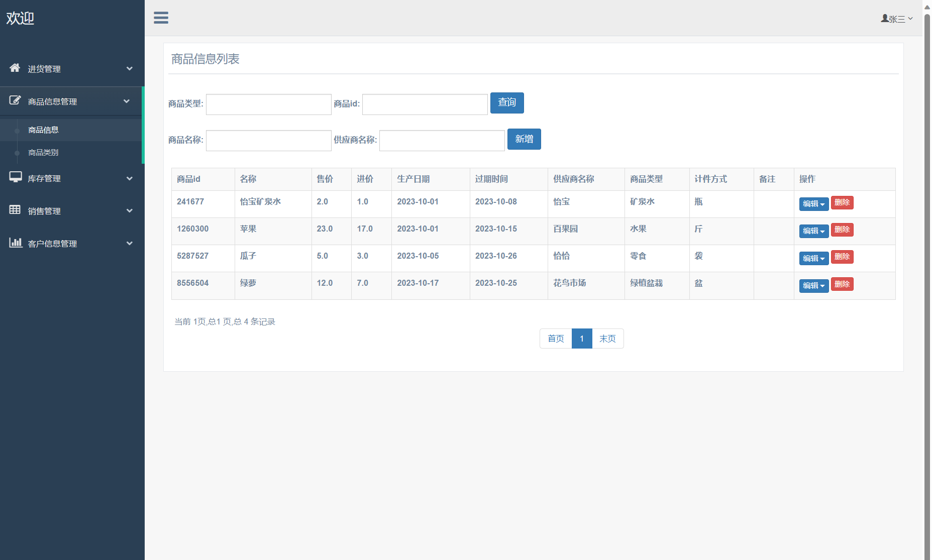
Task: Go to 末页 in pagination
Action: pyautogui.click(x=607, y=339)
